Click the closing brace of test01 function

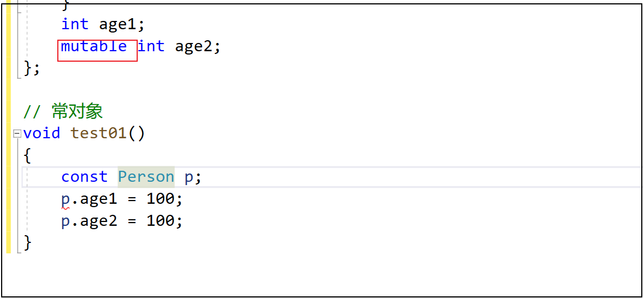click(28, 242)
